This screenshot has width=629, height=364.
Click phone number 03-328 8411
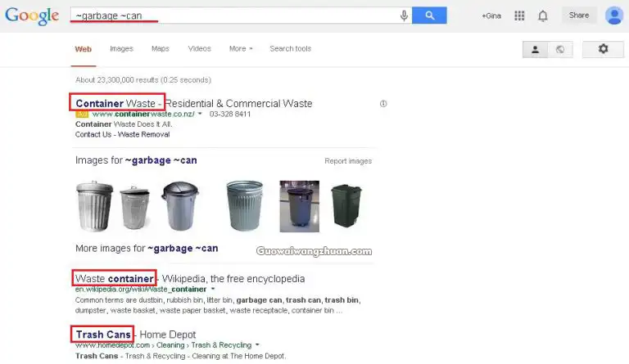(230, 115)
